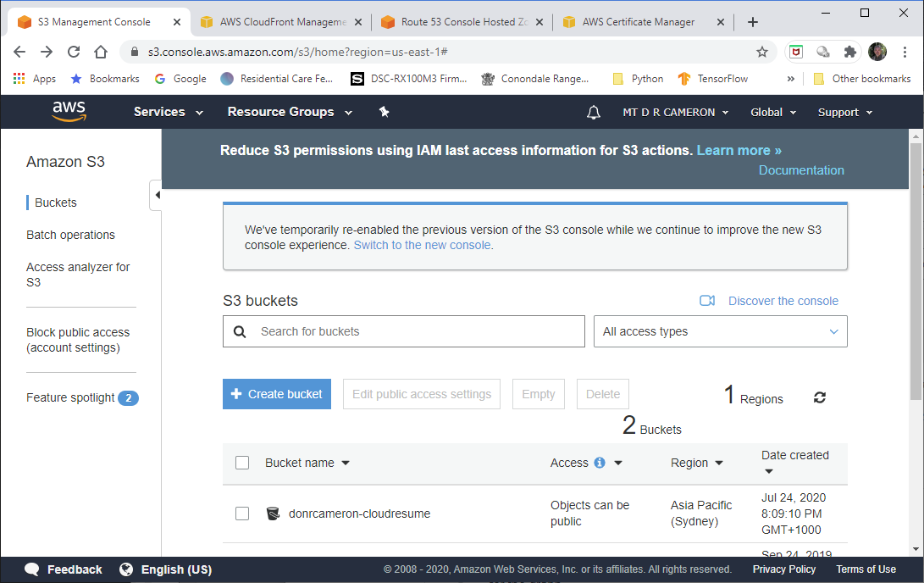Screen dimensions: 924x583
Task: Open the donrcameron-cloudresume bucket
Action: [x=359, y=514]
